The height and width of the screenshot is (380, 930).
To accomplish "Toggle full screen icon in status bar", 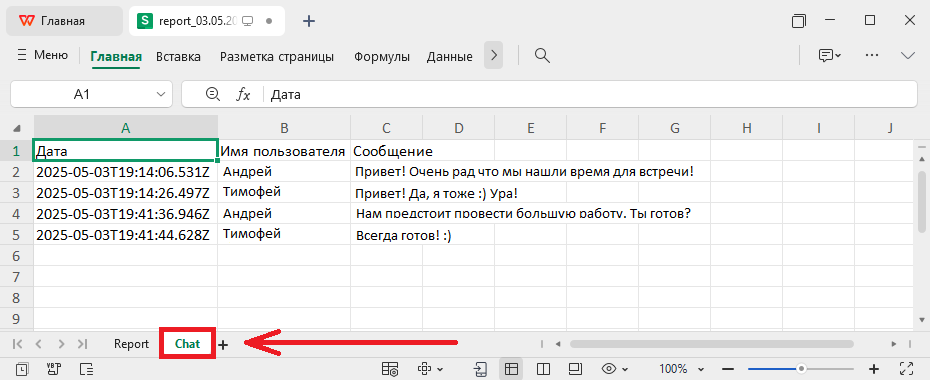I will click(906, 369).
